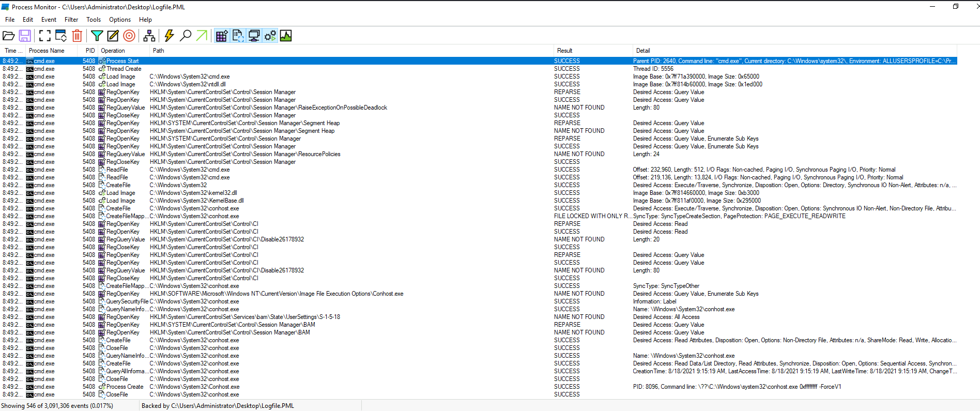Click the Time column header
Screen dimensions: 980x411
click(x=13, y=51)
